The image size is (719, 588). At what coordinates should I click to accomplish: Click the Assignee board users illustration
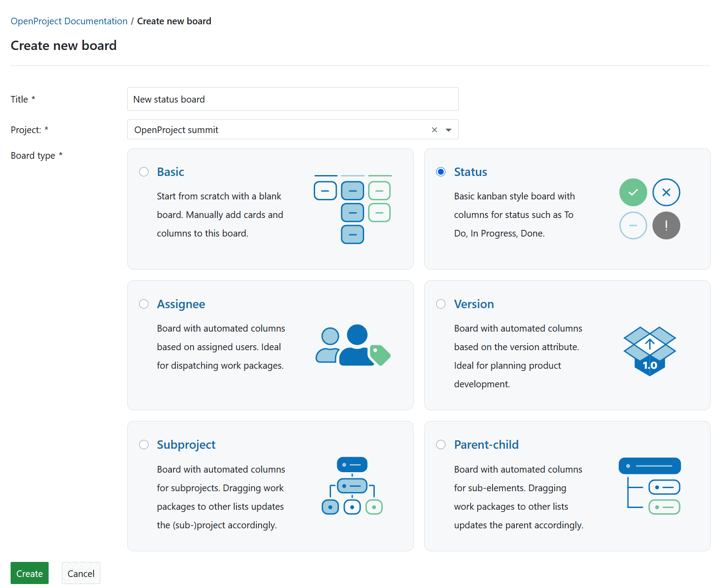pyautogui.click(x=353, y=345)
